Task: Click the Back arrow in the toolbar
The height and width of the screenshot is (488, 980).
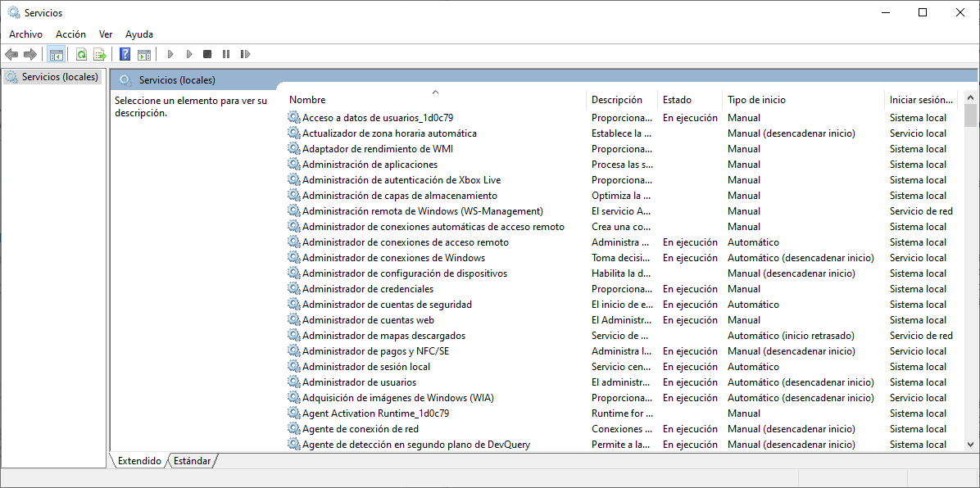Action: tap(11, 54)
